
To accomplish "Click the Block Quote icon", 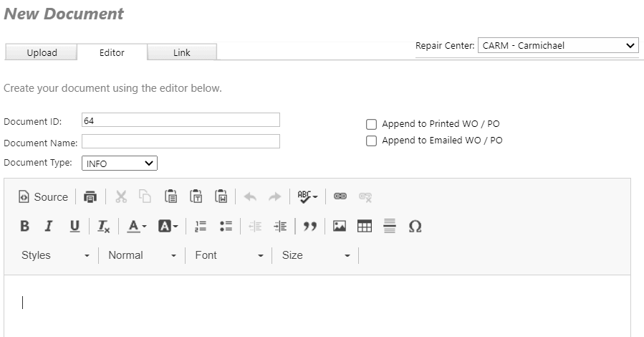I will coord(309,227).
